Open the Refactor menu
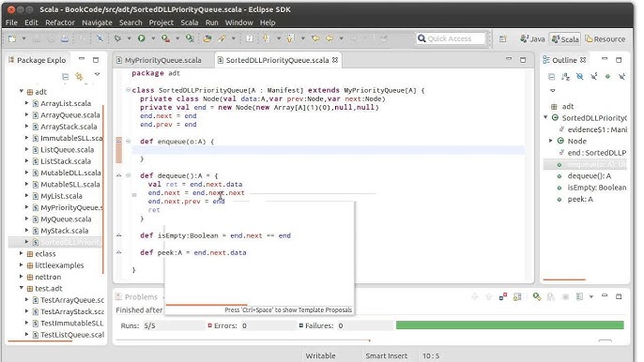Image resolution: width=644 pixels, height=362 pixels. pos(60,23)
